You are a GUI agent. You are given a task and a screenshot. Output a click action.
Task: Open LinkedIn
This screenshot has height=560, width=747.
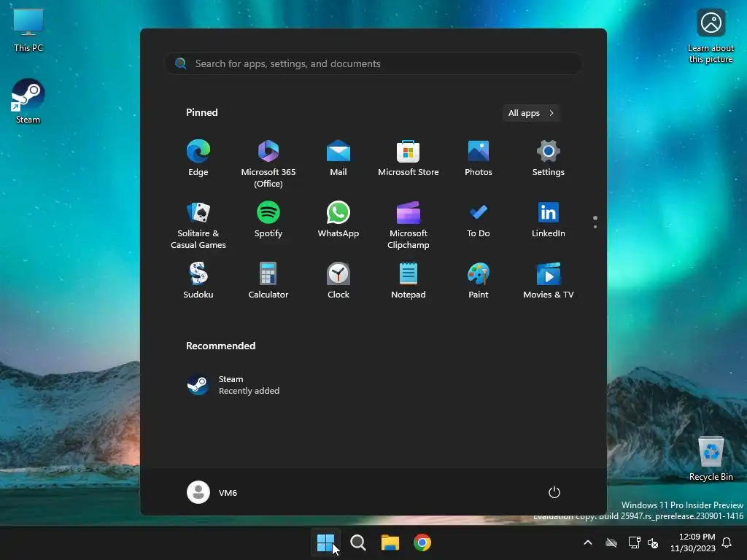[x=549, y=220]
